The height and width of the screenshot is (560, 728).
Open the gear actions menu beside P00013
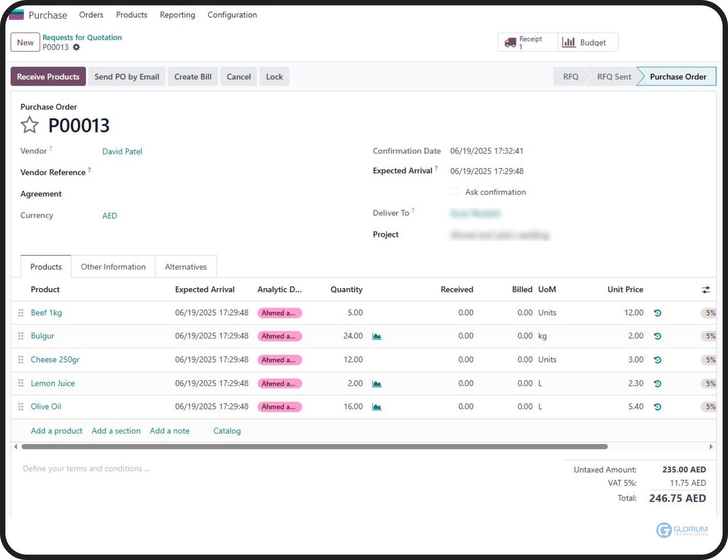[x=77, y=47]
